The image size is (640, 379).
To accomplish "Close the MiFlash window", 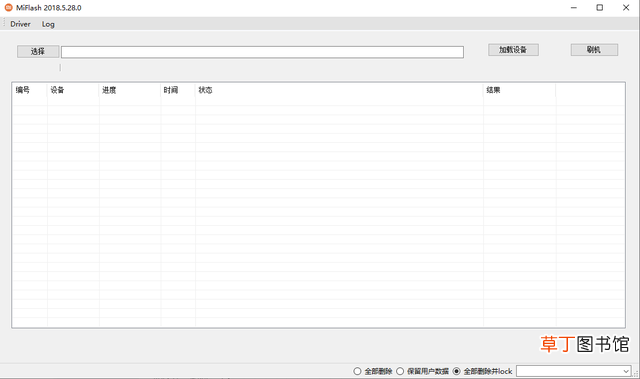I will 626,7.
